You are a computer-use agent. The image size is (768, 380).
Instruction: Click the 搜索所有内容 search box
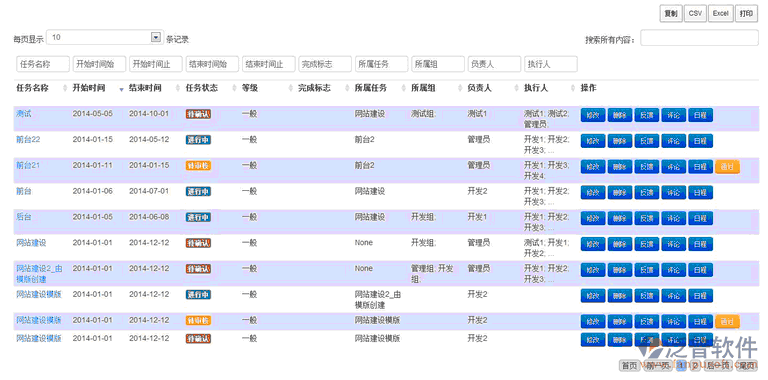click(x=699, y=38)
